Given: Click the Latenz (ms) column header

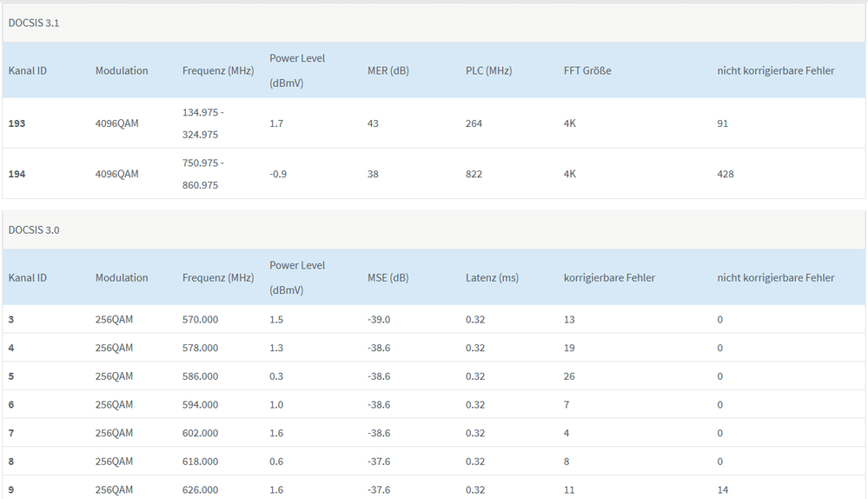Looking at the screenshot, I should click(492, 278).
